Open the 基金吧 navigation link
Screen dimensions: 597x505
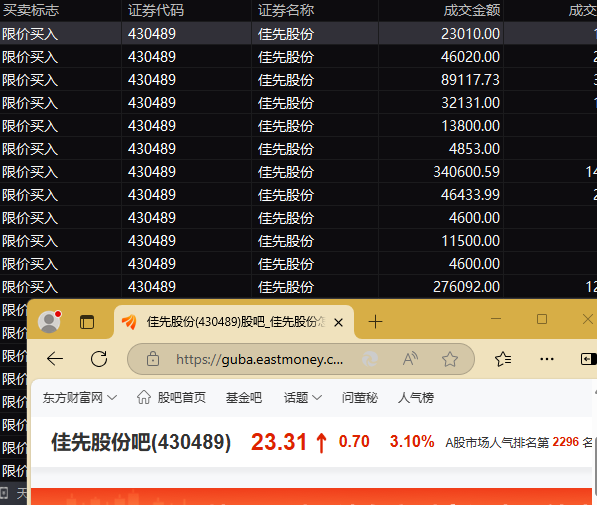pyautogui.click(x=244, y=398)
